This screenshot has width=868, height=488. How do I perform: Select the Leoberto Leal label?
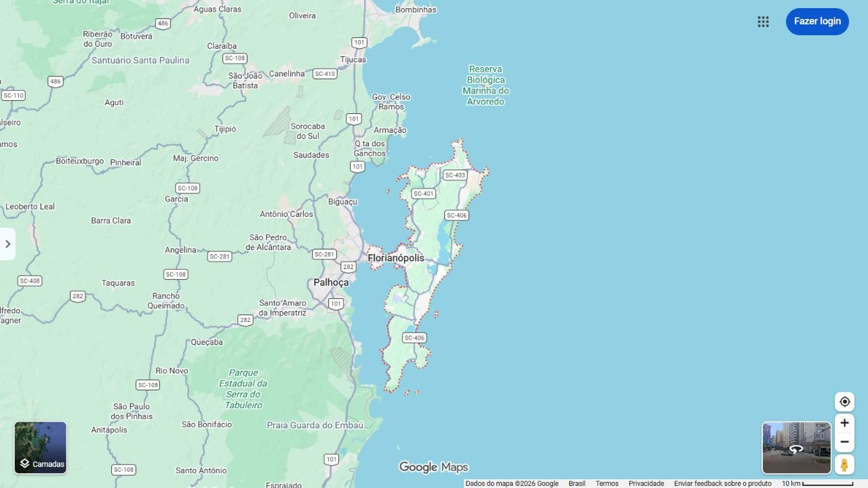(31, 207)
